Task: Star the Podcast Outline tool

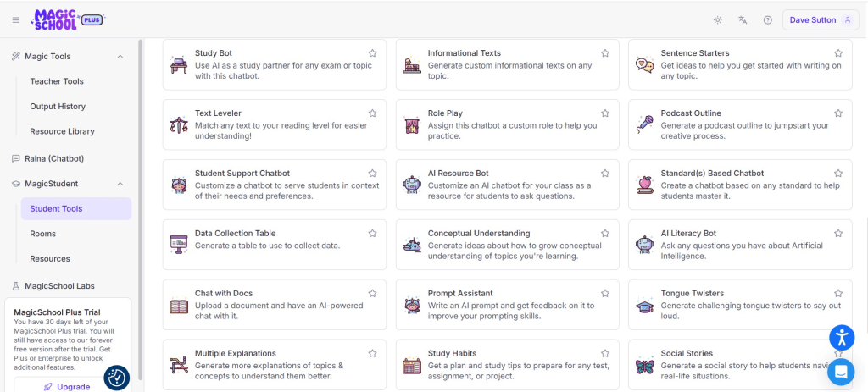Action: [837, 113]
